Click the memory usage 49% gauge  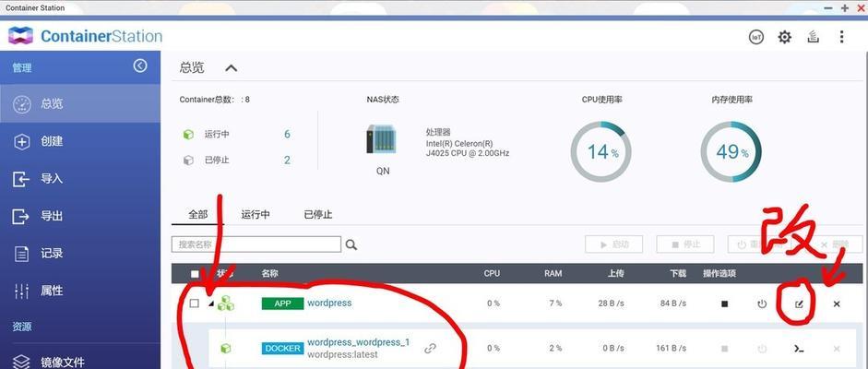click(731, 152)
